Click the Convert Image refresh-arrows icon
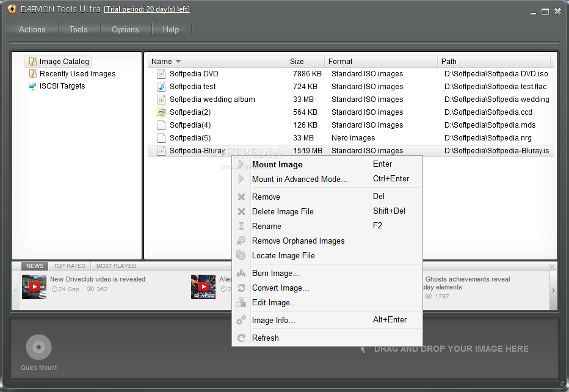The width and height of the screenshot is (569, 392). pyautogui.click(x=242, y=288)
